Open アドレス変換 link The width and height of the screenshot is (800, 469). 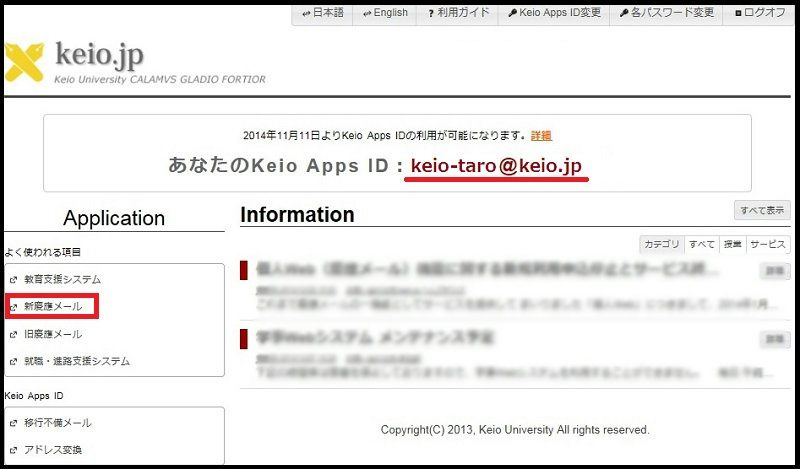pyautogui.click(x=53, y=450)
